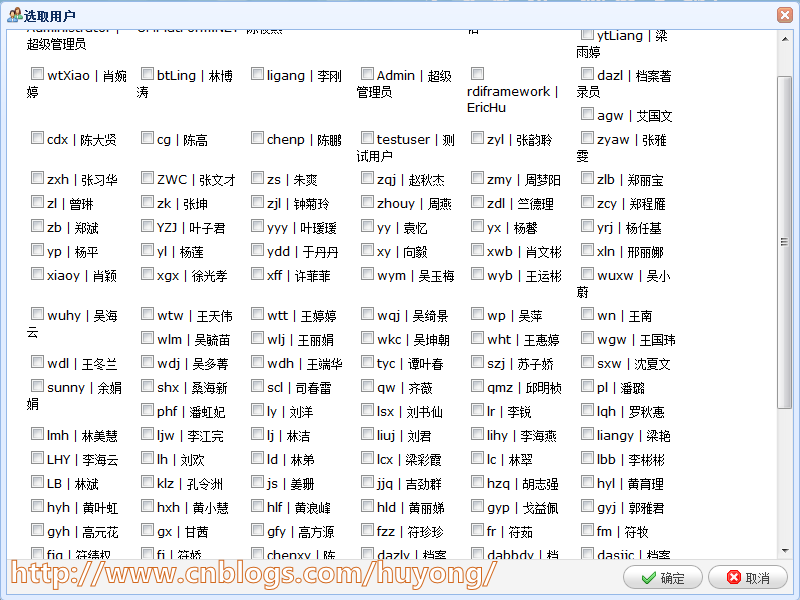
Task: Check the cdx 陈大贤 checkbox
Action: [37, 139]
